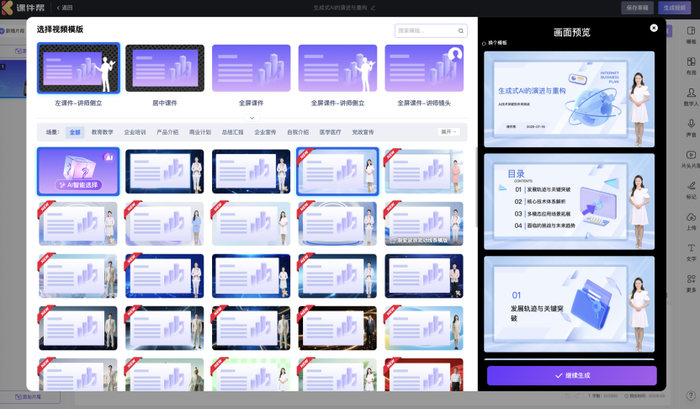Select the 左课件-讲师侧立 layout option
The image size is (700, 409).
point(78,68)
